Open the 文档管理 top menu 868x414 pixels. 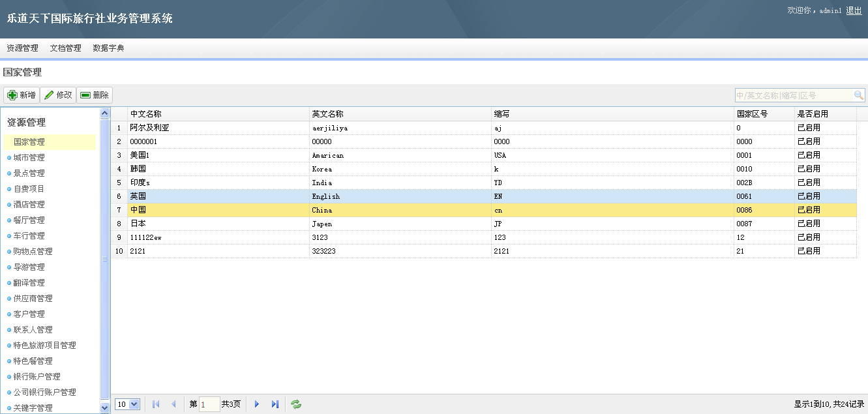point(66,48)
